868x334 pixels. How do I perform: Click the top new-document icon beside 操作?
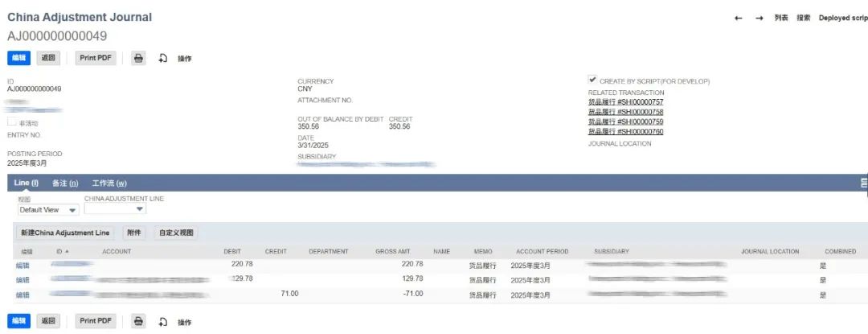tap(162, 58)
